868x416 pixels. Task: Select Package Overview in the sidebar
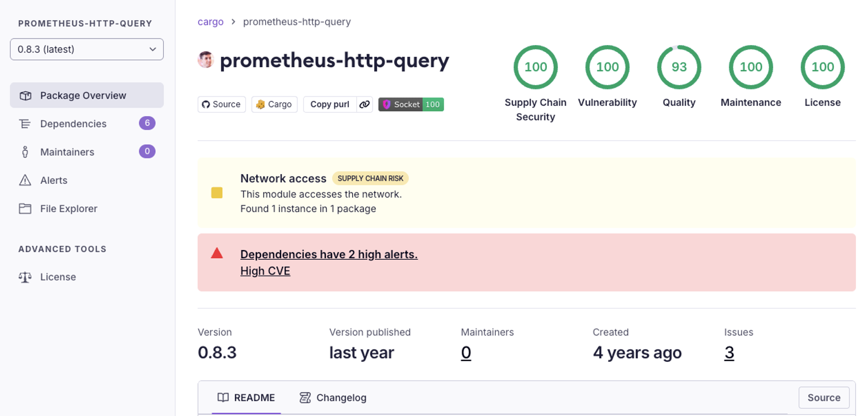87,95
